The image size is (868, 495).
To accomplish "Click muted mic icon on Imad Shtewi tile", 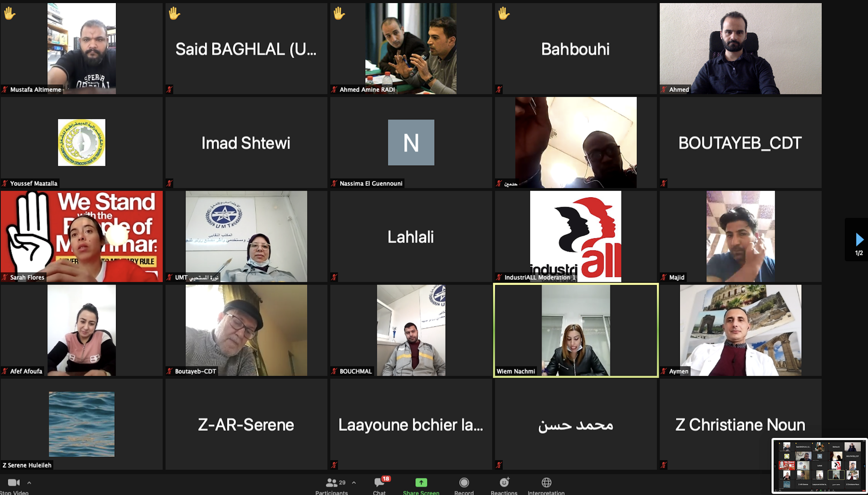I will tap(169, 183).
